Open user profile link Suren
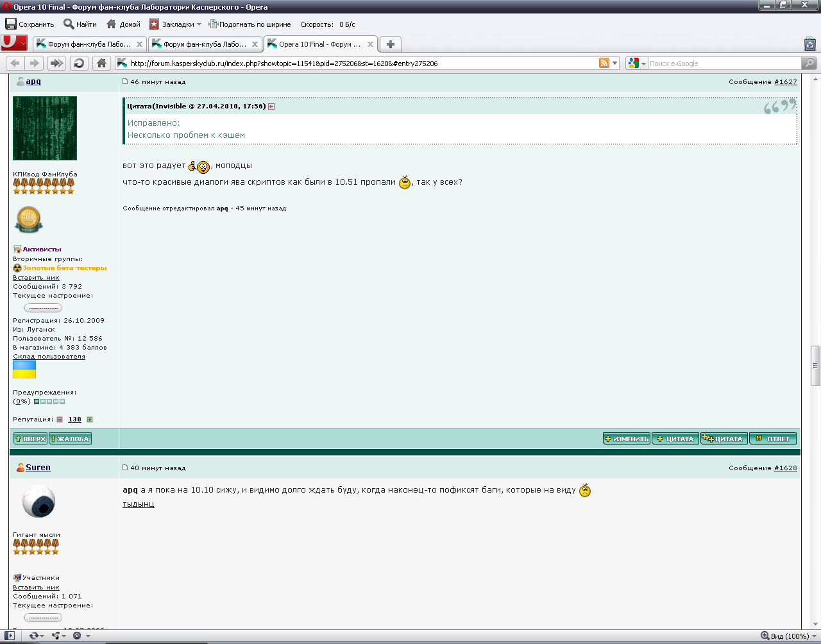Image resolution: width=821 pixels, height=644 pixels. pyautogui.click(x=38, y=468)
